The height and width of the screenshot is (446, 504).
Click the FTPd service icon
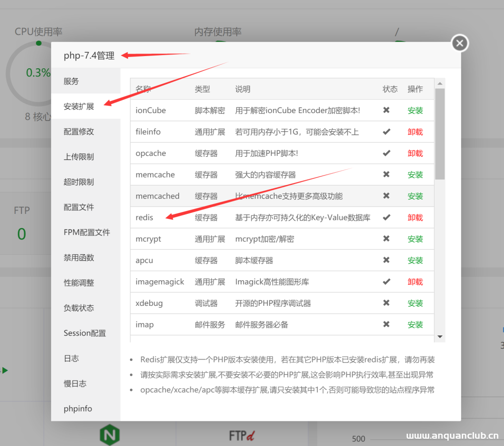coord(241,435)
